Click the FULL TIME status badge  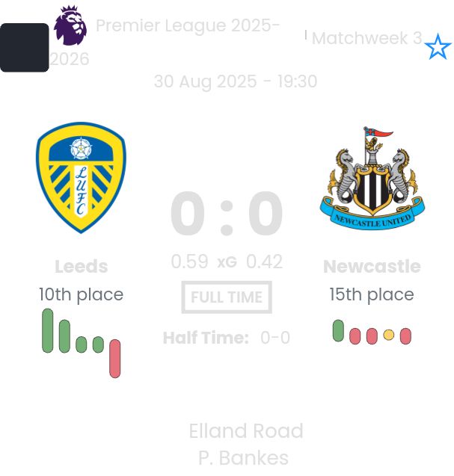click(x=227, y=297)
